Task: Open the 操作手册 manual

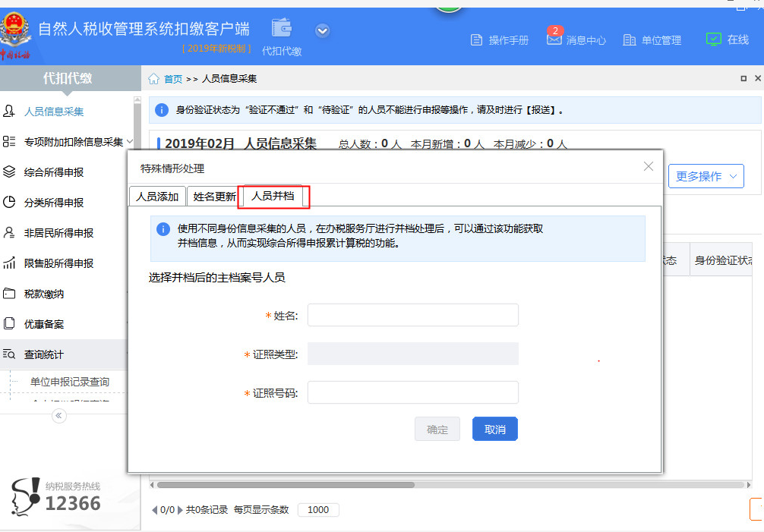Action: click(x=500, y=40)
